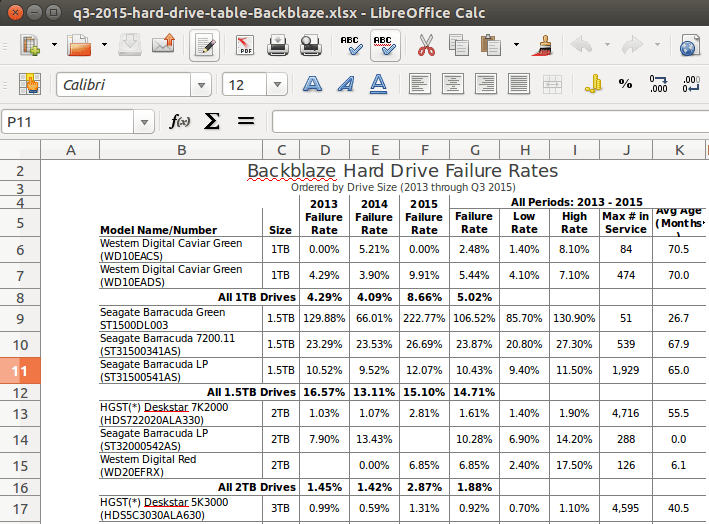The height and width of the screenshot is (524, 709).
Task: Expand the font name dropdown
Action: pyautogui.click(x=201, y=85)
